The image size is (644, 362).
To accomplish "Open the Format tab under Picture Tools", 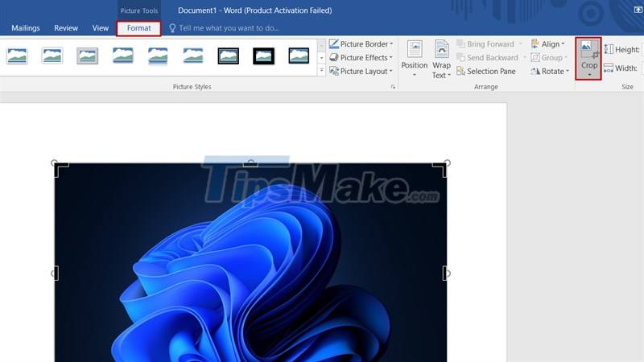I will pos(138,28).
